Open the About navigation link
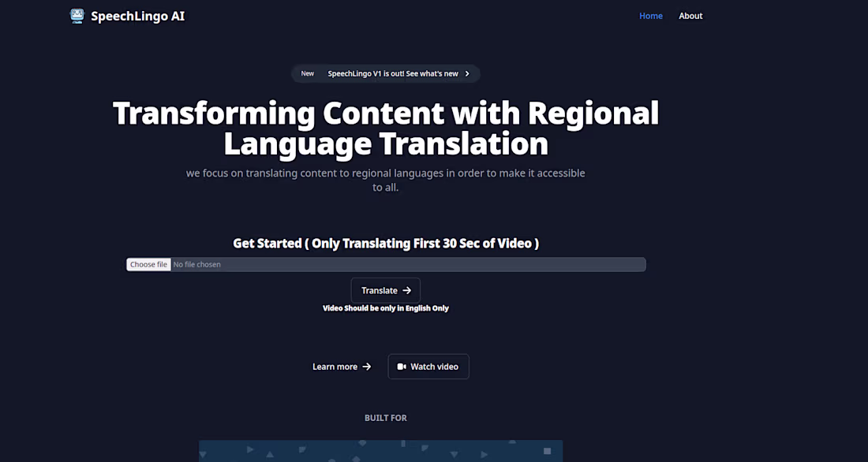868x462 pixels. point(690,15)
